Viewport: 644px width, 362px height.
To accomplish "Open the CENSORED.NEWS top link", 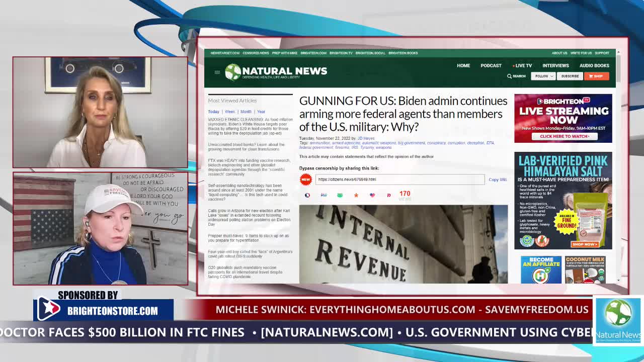I will pos(256,53).
